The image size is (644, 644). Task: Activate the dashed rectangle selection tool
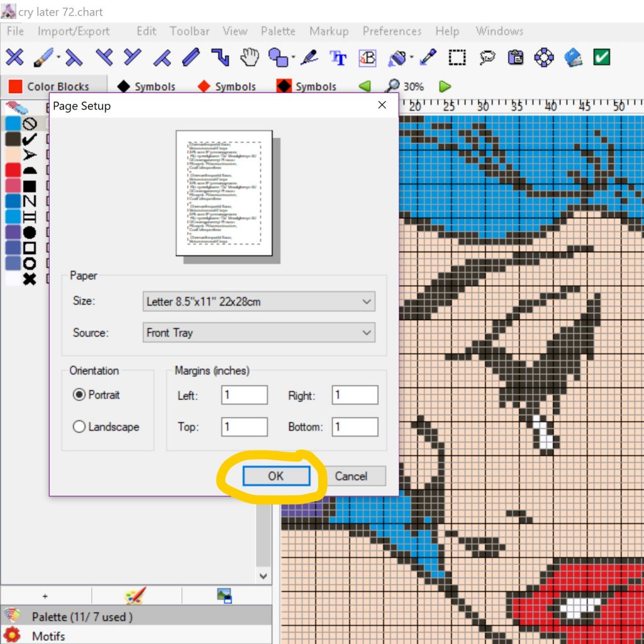[457, 57]
